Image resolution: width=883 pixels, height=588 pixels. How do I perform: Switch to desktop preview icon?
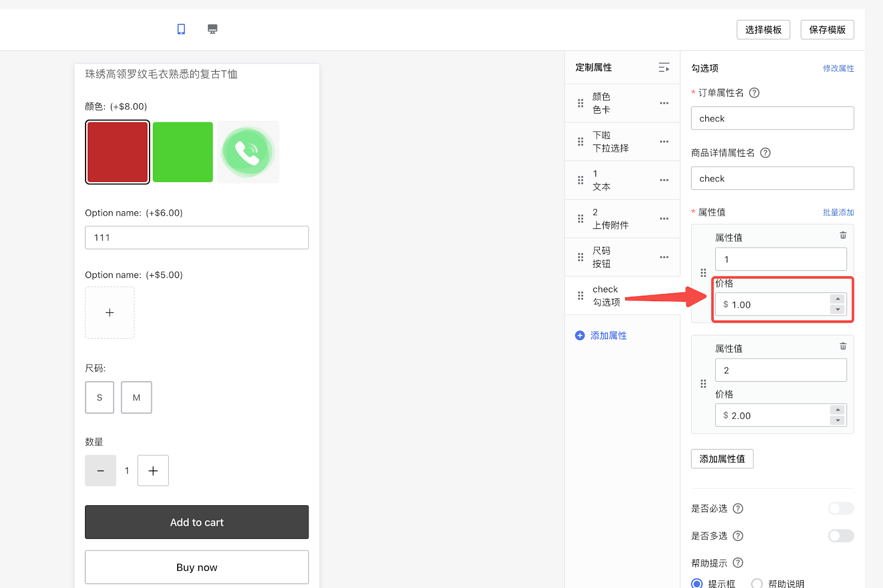tap(212, 29)
